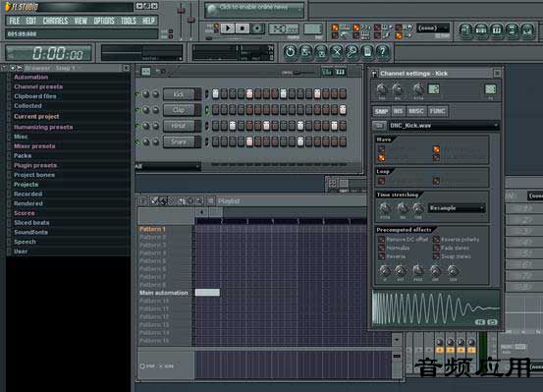Click the project info round toolbar icon
543x392 pixels.
point(367,52)
